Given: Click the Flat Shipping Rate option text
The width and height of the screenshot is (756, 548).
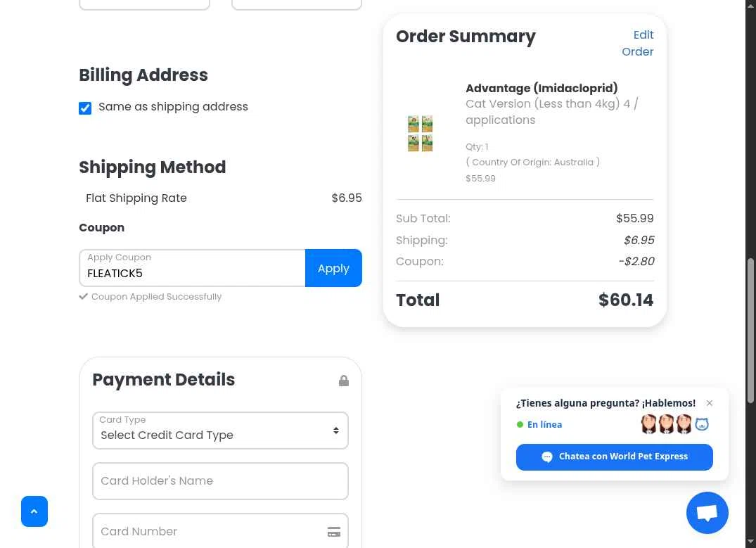Looking at the screenshot, I should [x=136, y=198].
